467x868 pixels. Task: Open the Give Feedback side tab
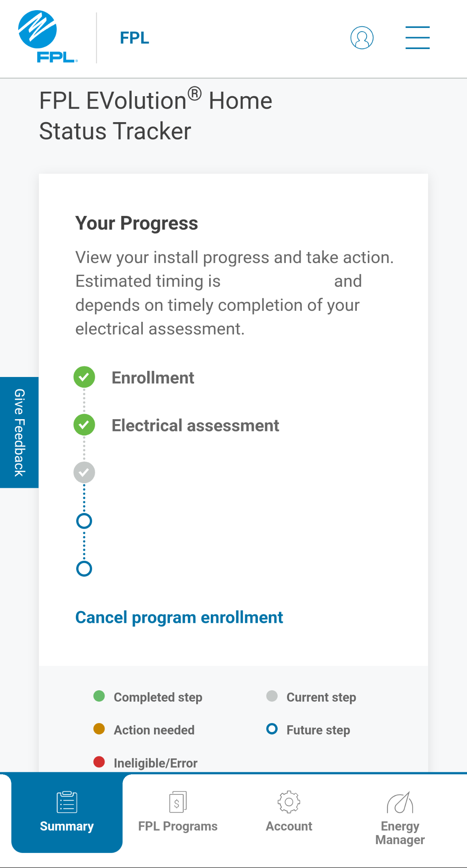(x=19, y=432)
